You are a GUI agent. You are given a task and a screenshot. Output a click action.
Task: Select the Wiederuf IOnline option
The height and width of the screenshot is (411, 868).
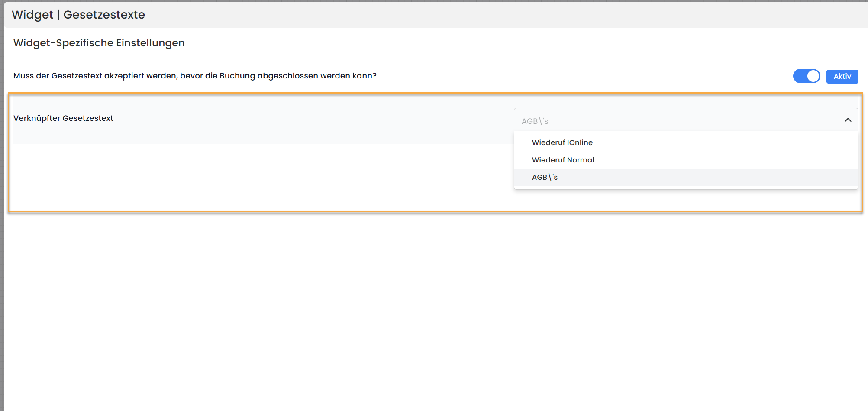pyautogui.click(x=562, y=142)
